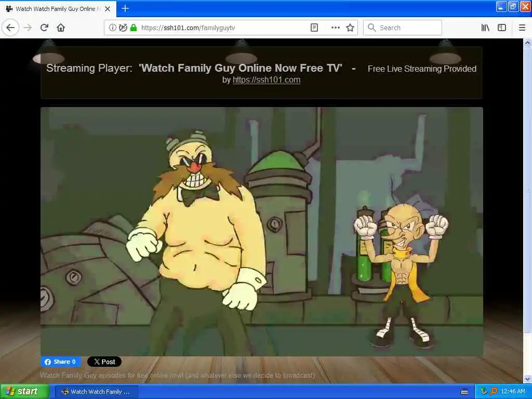Click the scrollbar down arrow
Viewport: 532px width, 399px height.
click(x=527, y=379)
